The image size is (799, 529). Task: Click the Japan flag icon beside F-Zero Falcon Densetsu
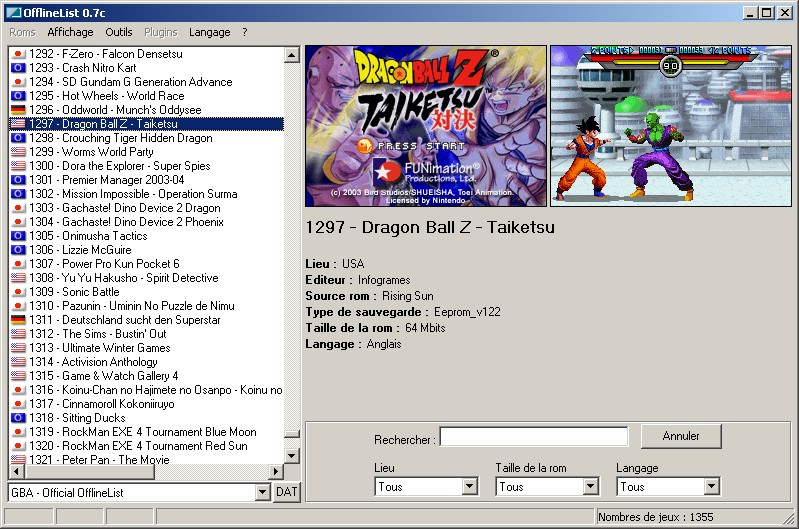click(18, 54)
